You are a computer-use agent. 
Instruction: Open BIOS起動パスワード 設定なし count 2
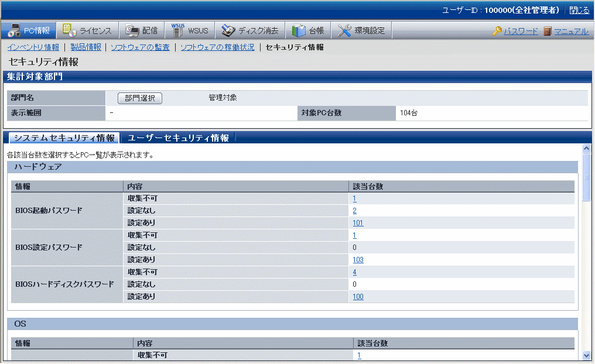354,211
